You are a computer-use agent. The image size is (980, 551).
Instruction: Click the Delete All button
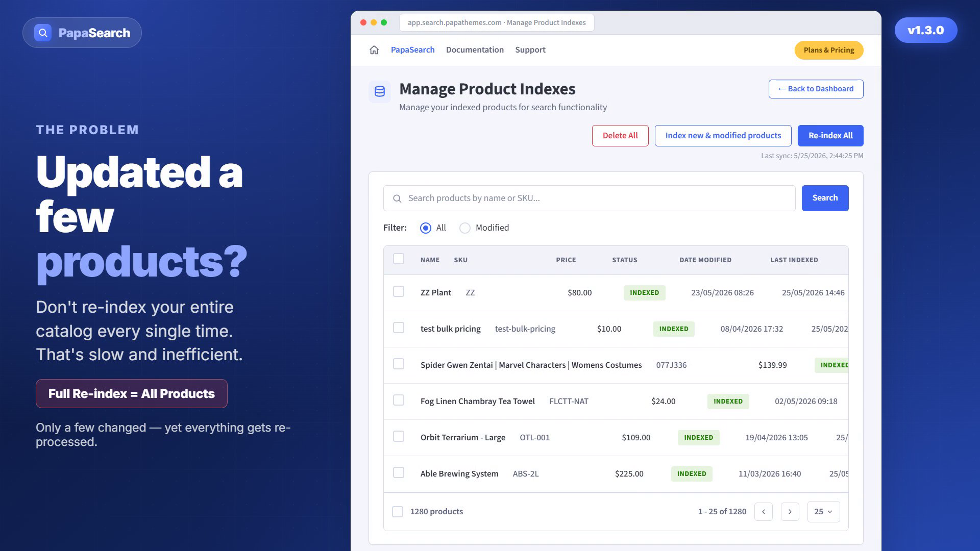coord(620,136)
